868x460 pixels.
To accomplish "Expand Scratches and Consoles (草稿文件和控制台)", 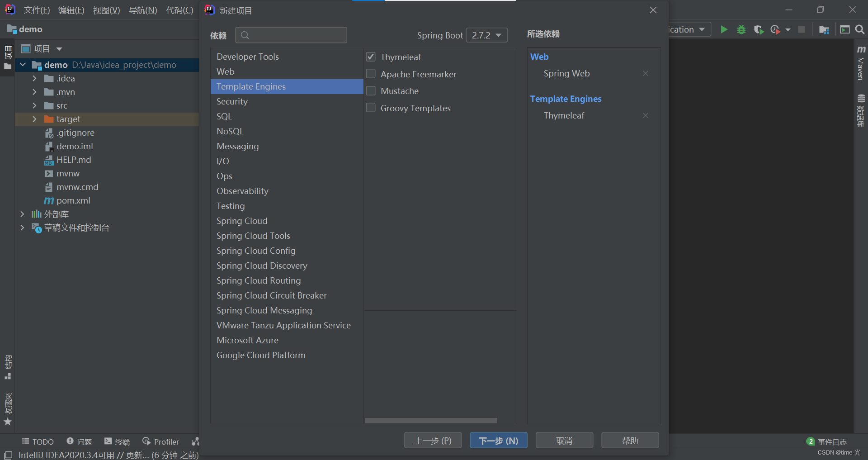I will tap(22, 228).
